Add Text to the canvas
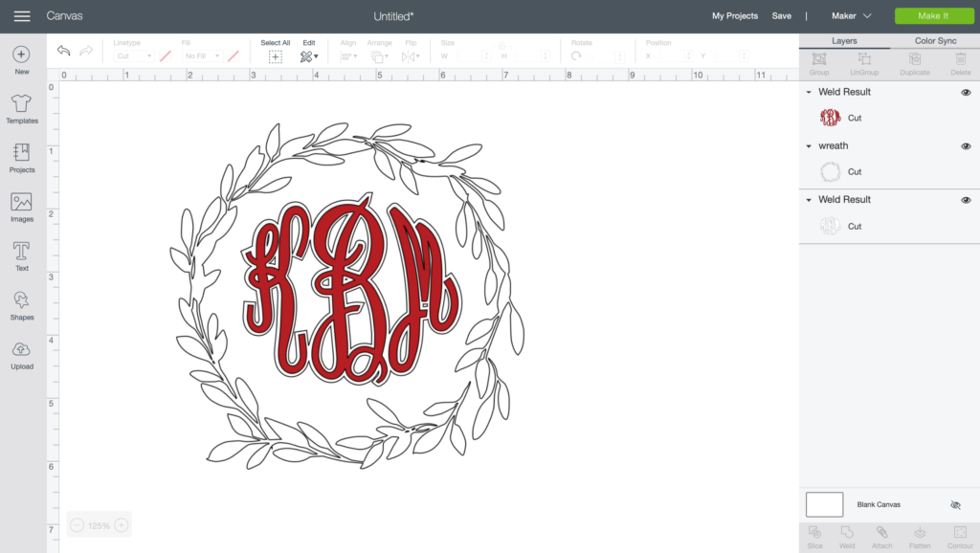Image resolution: width=980 pixels, height=553 pixels. point(21,256)
